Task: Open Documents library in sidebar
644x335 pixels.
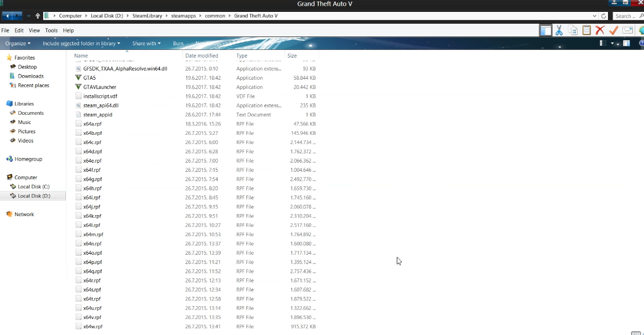Action: [31, 113]
